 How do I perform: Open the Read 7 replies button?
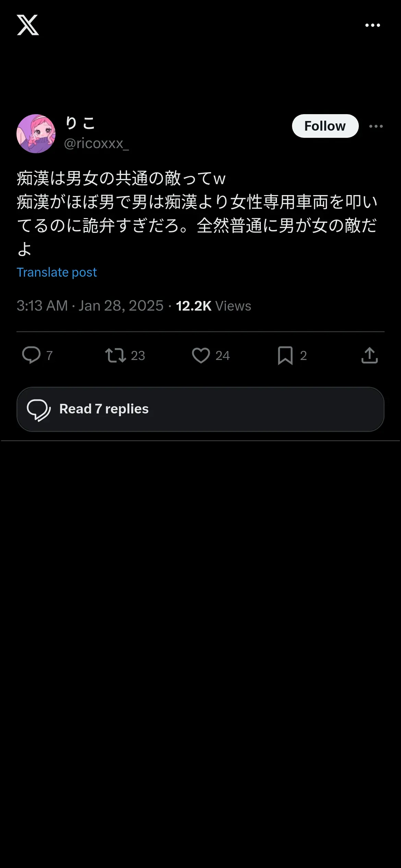[x=200, y=409]
